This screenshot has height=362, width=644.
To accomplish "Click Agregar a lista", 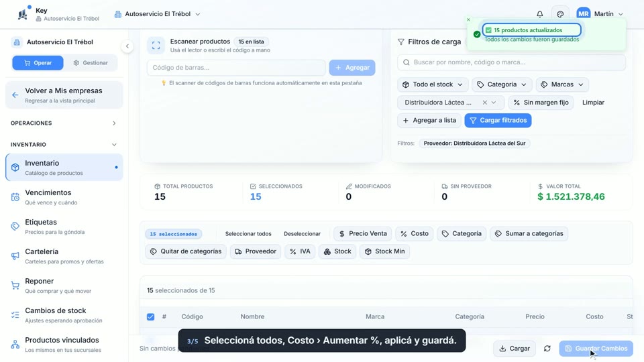I will [x=429, y=121].
